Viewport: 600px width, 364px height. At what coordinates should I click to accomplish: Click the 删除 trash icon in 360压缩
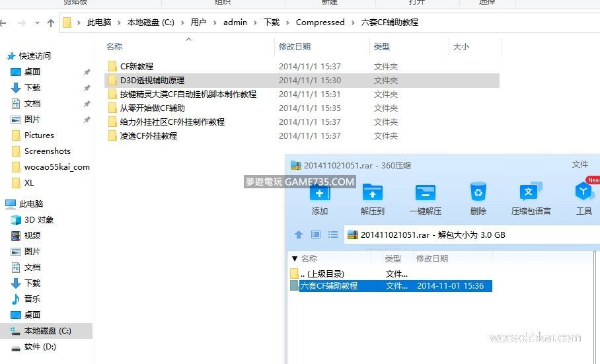coord(478,192)
